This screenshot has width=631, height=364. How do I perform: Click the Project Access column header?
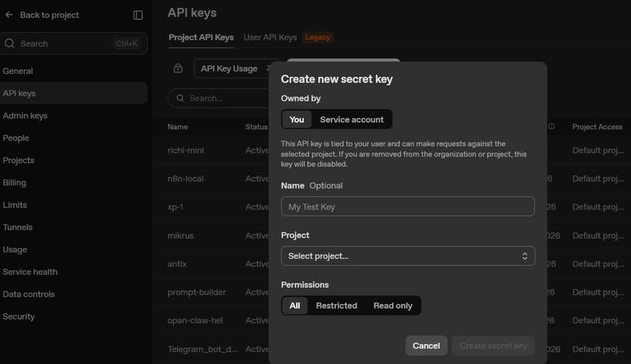pos(597,127)
